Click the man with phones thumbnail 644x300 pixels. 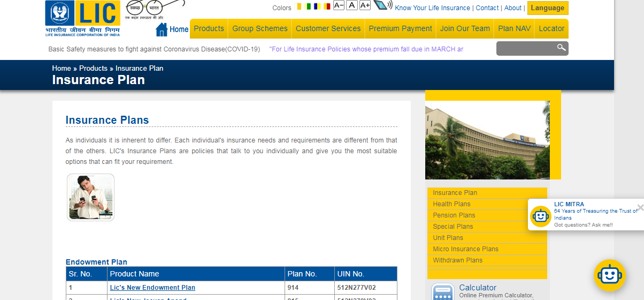coord(91,197)
